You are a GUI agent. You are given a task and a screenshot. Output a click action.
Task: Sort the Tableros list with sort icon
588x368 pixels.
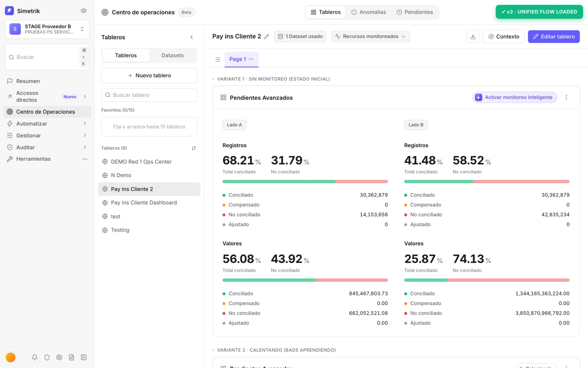(194, 148)
